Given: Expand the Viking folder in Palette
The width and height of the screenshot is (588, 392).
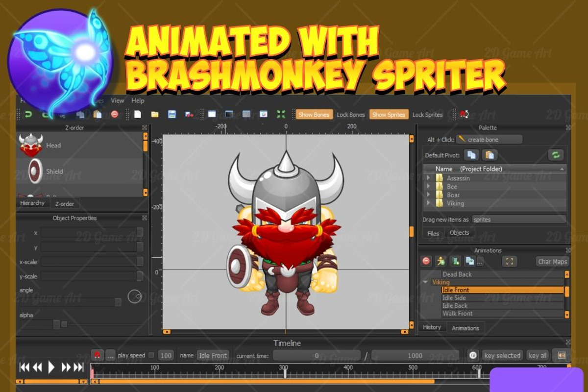Looking at the screenshot, I should pyautogui.click(x=429, y=203).
